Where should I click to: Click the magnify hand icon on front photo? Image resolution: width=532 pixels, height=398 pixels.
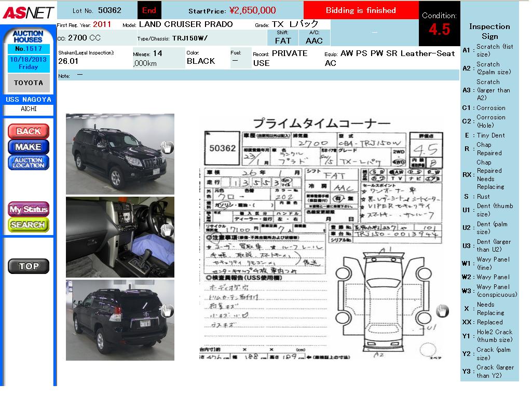[x=167, y=147]
